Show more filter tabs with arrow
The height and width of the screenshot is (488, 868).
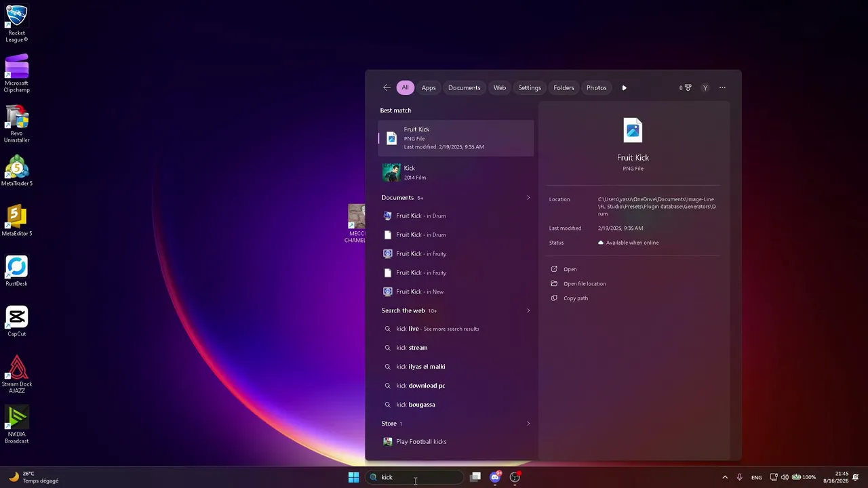(625, 87)
